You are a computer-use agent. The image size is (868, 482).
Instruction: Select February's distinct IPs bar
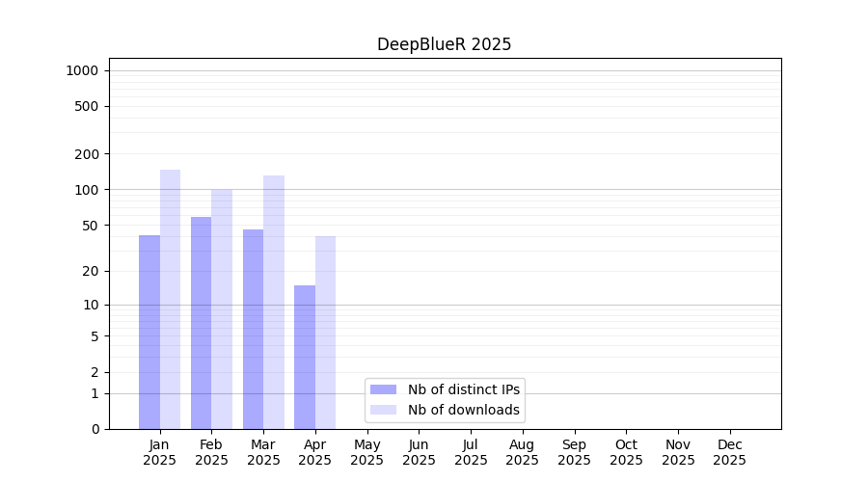pos(201,323)
